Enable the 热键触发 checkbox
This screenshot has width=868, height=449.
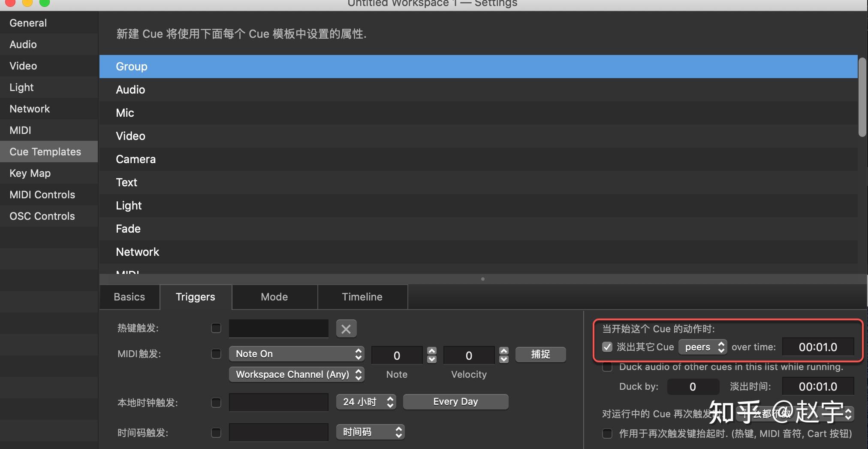click(216, 328)
